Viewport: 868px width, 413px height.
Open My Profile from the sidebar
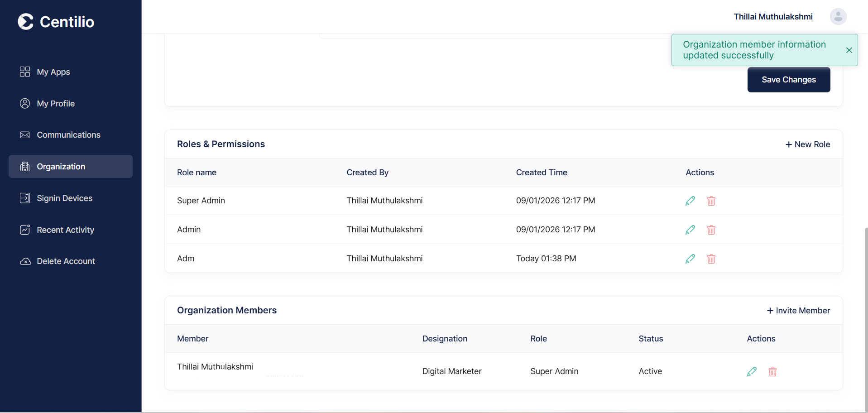[x=56, y=103]
